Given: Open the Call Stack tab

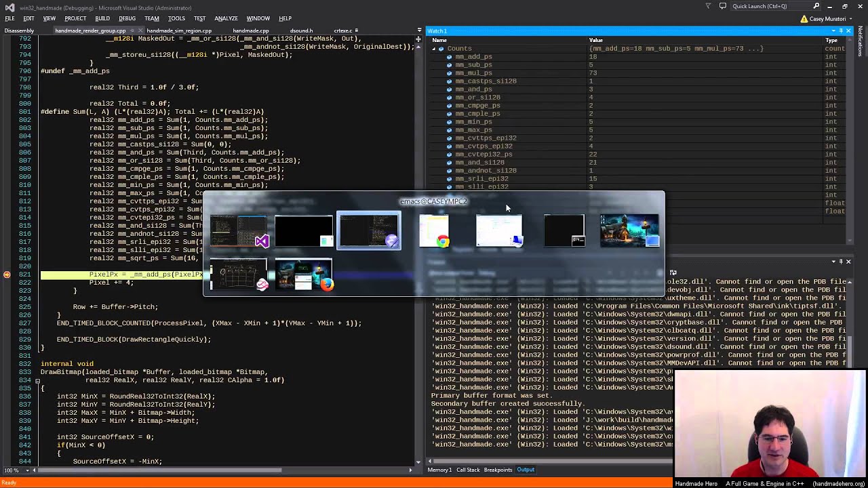Looking at the screenshot, I should coord(468,470).
